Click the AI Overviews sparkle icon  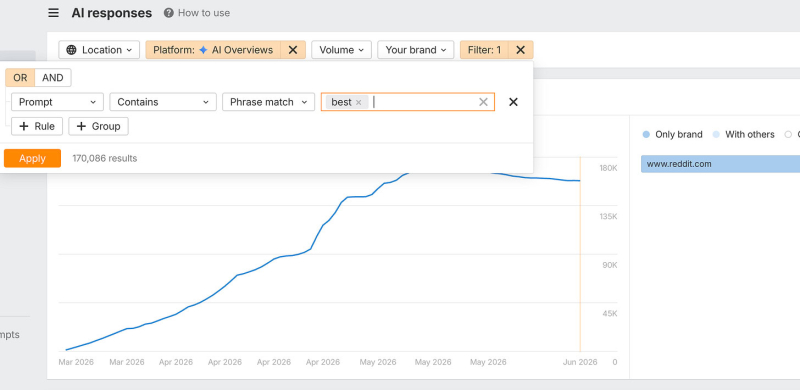(x=203, y=50)
